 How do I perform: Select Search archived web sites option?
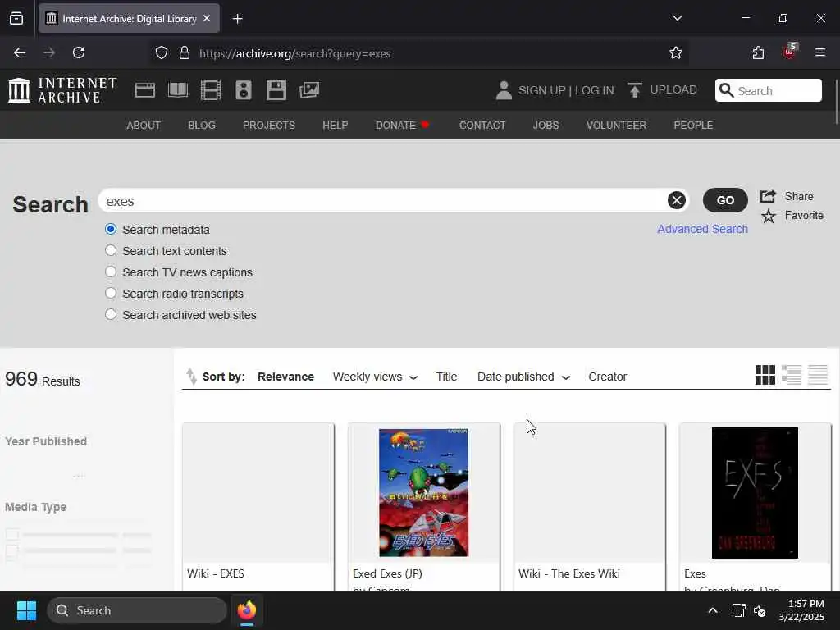(111, 314)
